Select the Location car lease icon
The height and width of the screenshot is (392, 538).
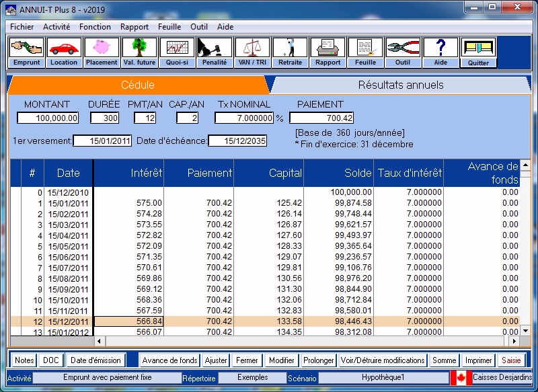(x=64, y=53)
